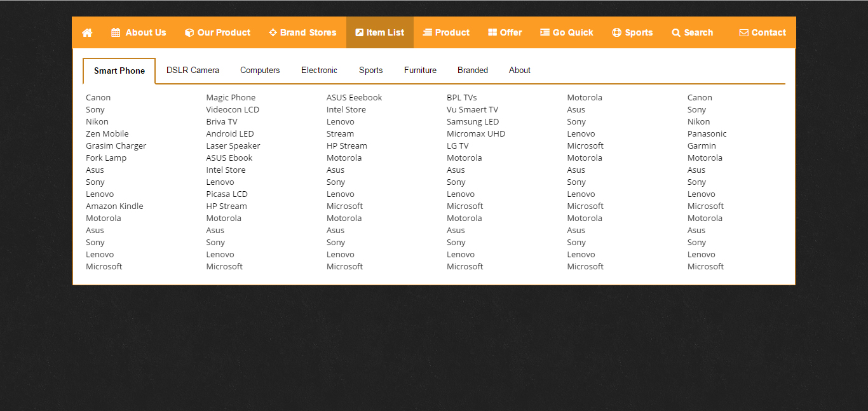Switch to the DSLR Camera tab

(193, 70)
